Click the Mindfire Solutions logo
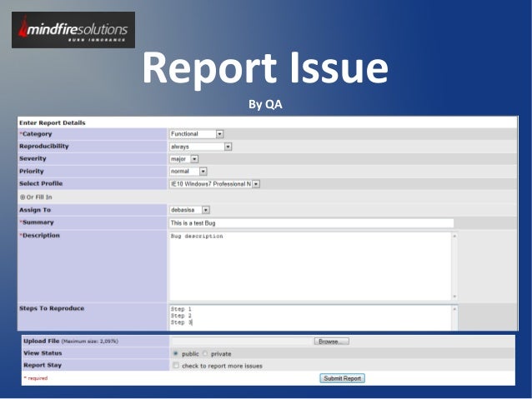The width and height of the screenshot is (532, 399). click(73, 30)
